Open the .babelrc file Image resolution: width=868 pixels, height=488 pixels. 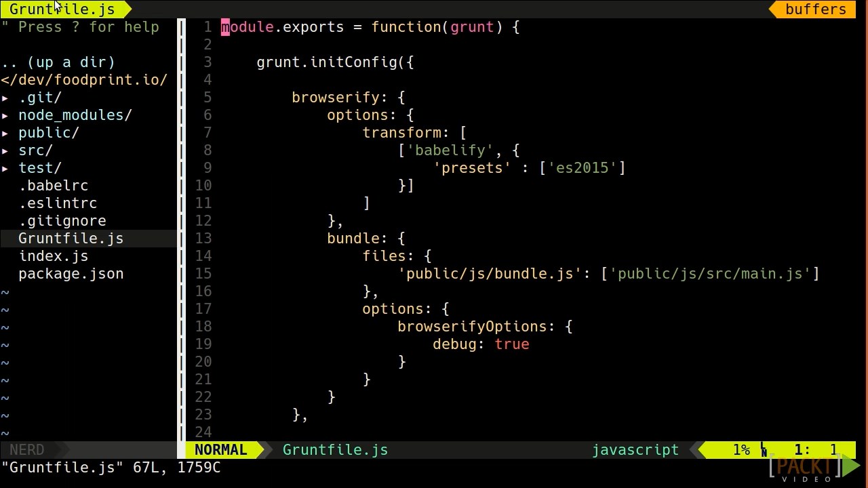[x=54, y=186]
